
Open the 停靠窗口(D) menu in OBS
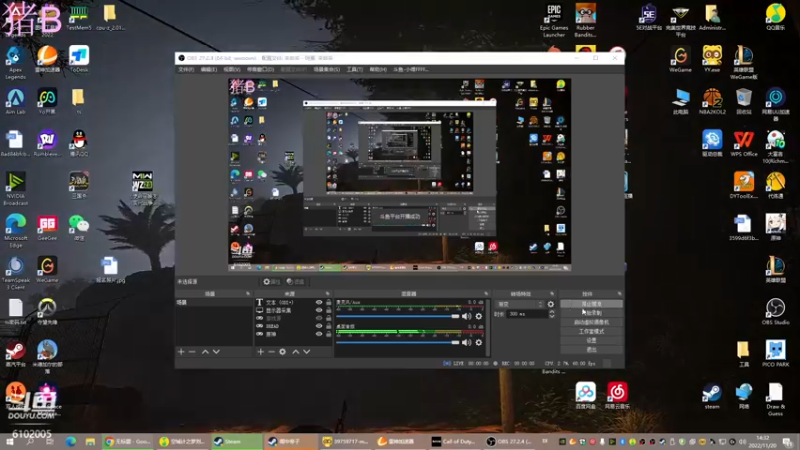[260, 69]
